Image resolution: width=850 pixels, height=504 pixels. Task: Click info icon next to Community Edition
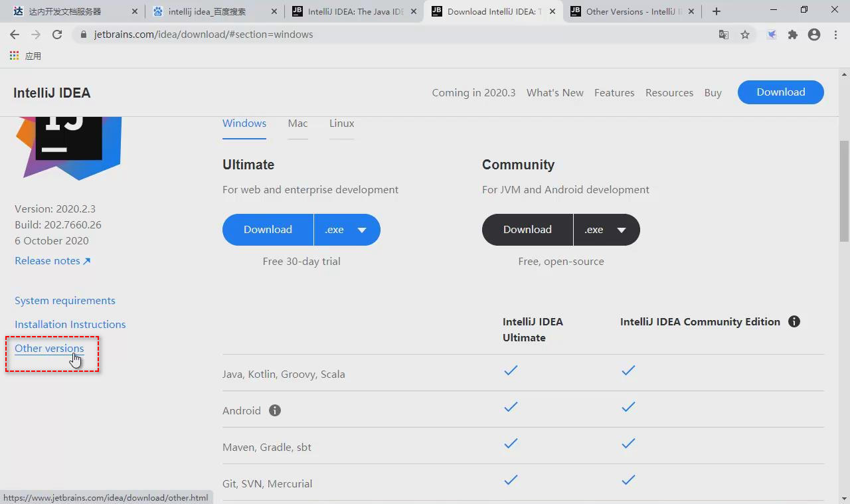794,321
